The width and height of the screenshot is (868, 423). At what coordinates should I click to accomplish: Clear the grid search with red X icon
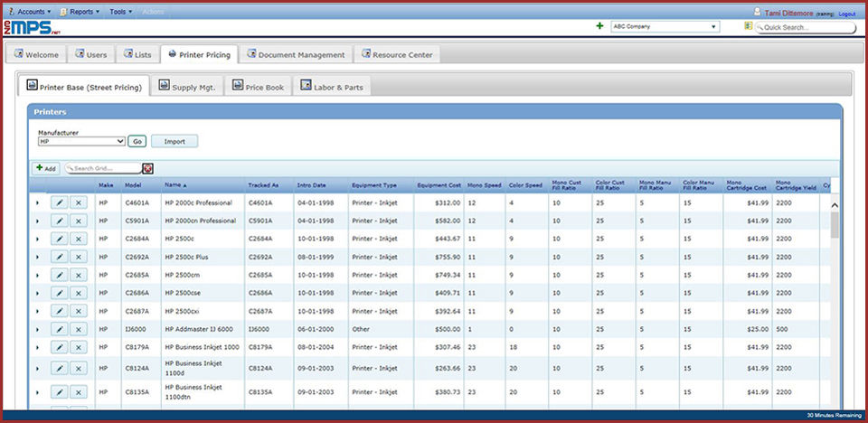point(147,168)
